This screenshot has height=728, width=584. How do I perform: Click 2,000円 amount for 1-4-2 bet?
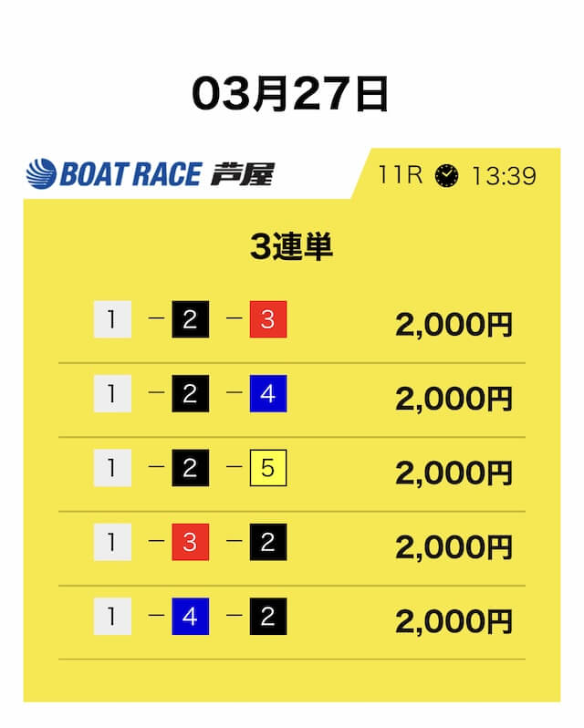(x=454, y=620)
